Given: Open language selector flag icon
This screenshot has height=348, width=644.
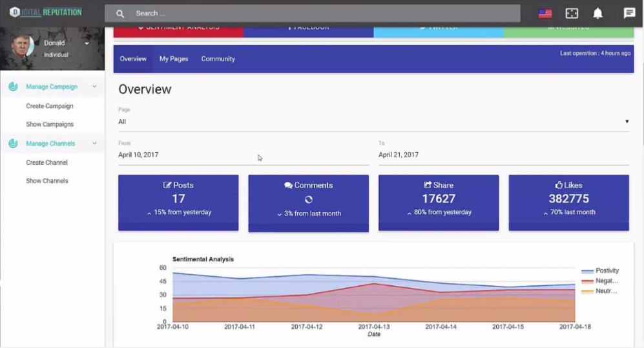Looking at the screenshot, I should (x=545, y=14).
